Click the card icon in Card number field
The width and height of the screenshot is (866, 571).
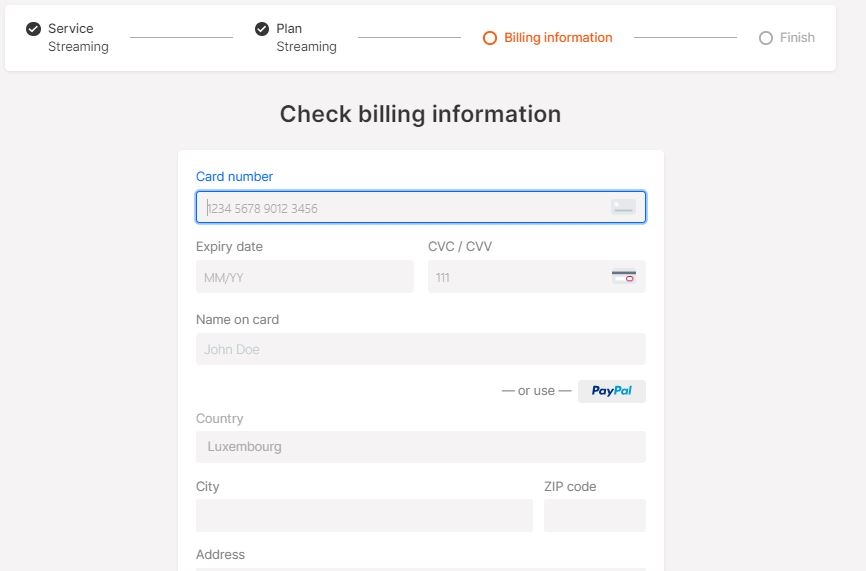pos(623,207)
